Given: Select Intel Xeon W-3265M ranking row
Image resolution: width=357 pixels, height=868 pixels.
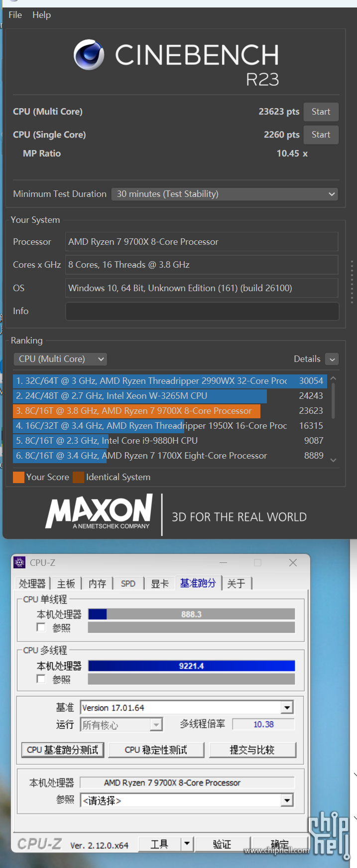Looking at the screenshot, I should click(170, 396).
